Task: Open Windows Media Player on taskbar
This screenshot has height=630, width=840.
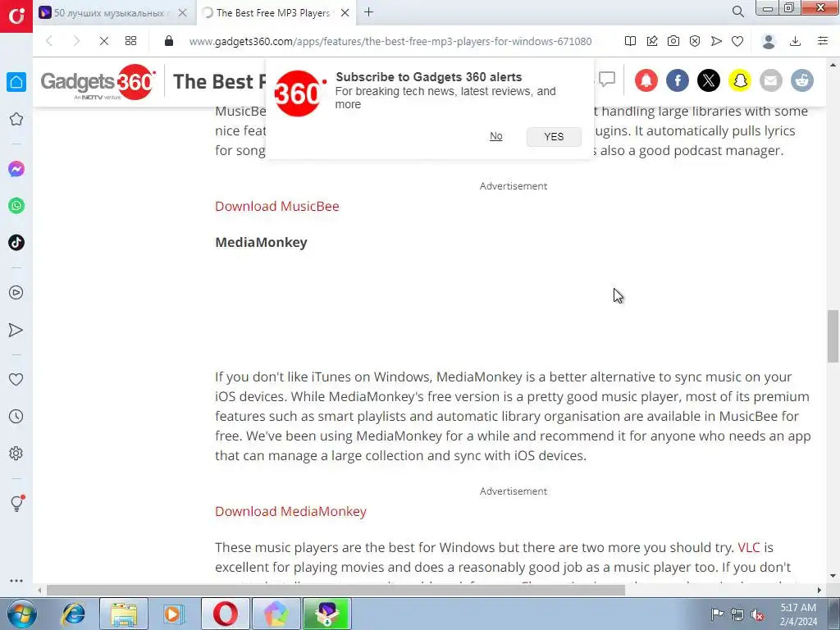Action: (x=173, y=614)
